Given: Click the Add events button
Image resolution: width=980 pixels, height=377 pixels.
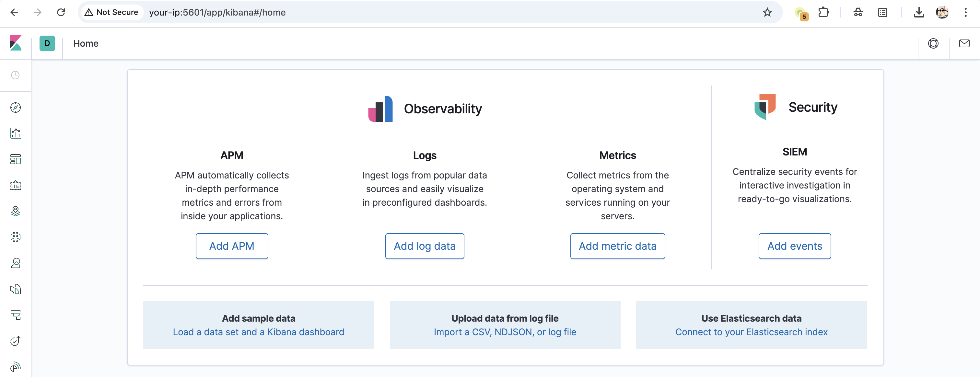Looking at the screenshot, I should click(x=794, y=246).
